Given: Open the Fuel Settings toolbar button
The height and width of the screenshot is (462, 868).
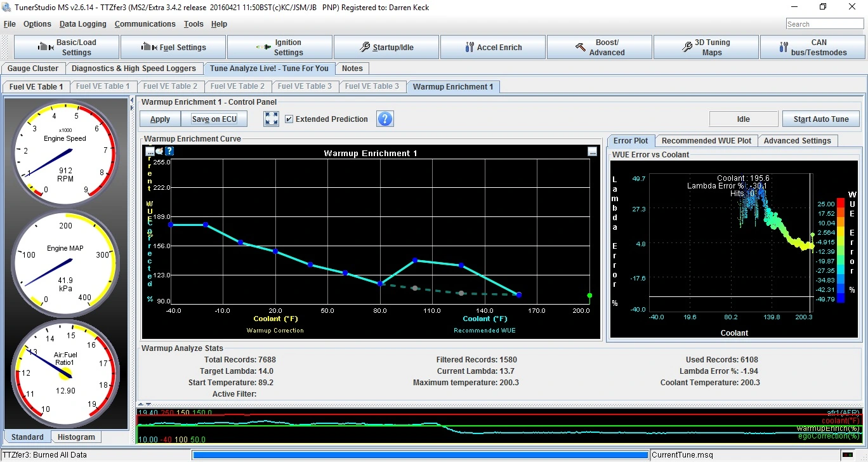Looking at the screenshot, I should coord(173,48).
